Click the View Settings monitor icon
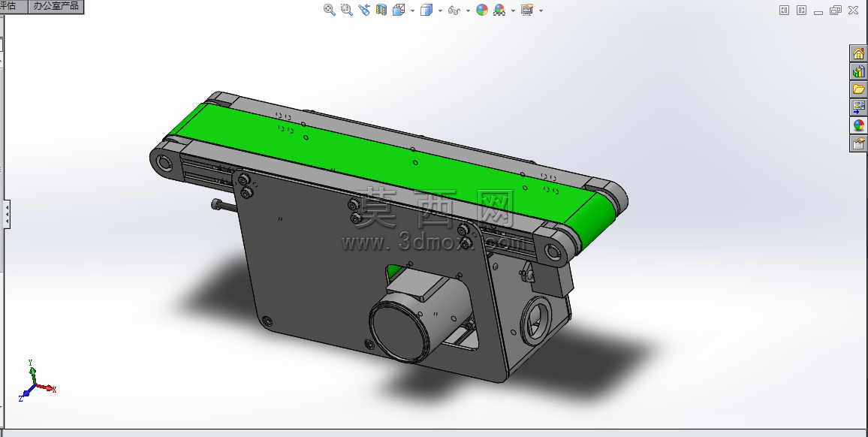 coord(527,10)
